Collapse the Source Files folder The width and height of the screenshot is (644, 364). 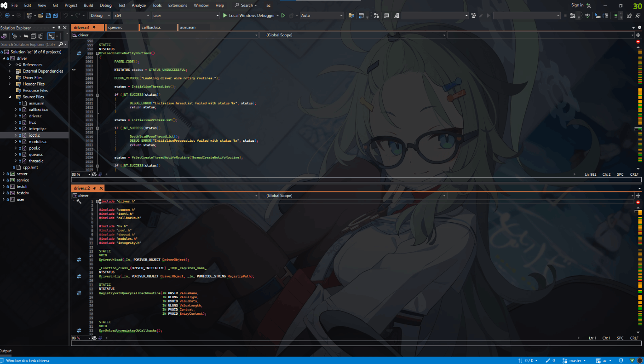click(x=10, y=97)
